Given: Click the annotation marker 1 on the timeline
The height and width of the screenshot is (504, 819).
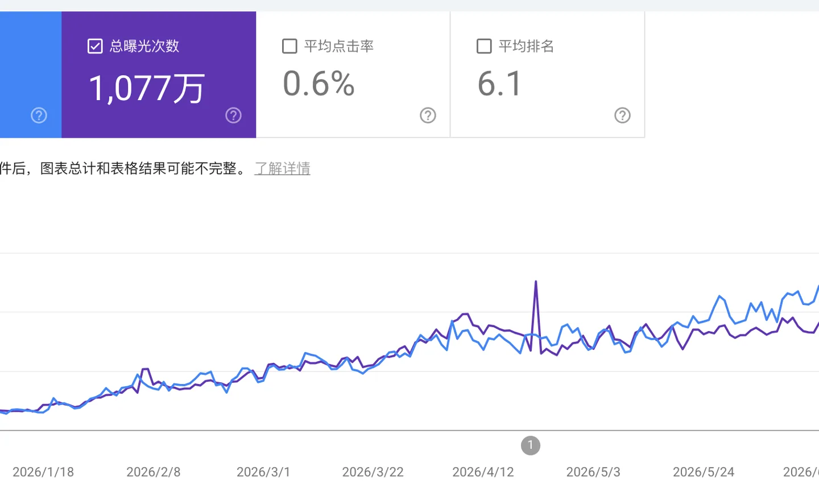Looking at the screenshot, I should [x=531, y=445].
